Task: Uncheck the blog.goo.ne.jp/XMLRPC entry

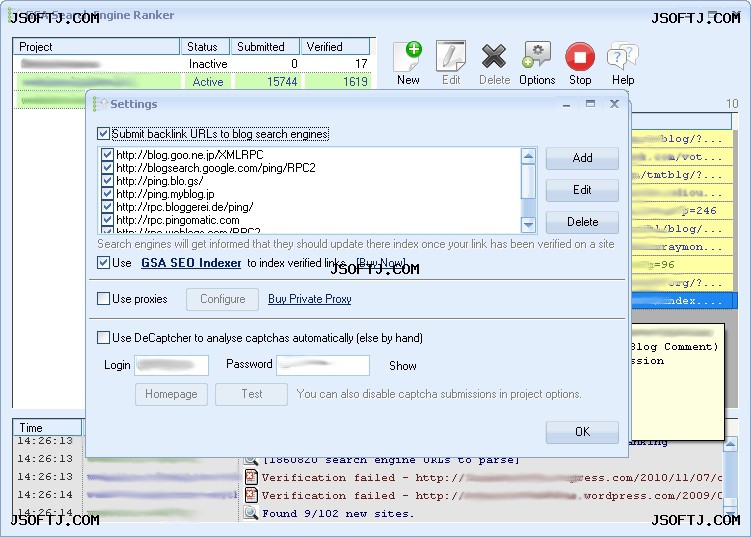Action: click(107, 154)
